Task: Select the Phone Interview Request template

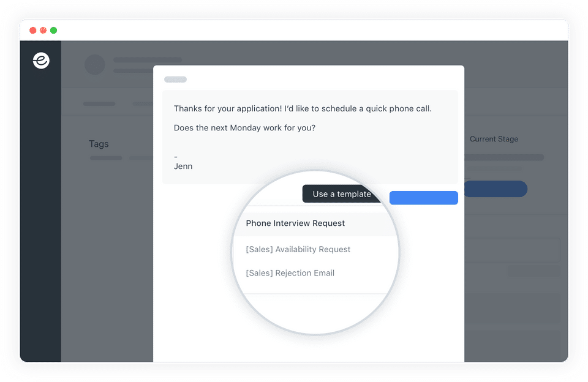Action: click(295, 223)
